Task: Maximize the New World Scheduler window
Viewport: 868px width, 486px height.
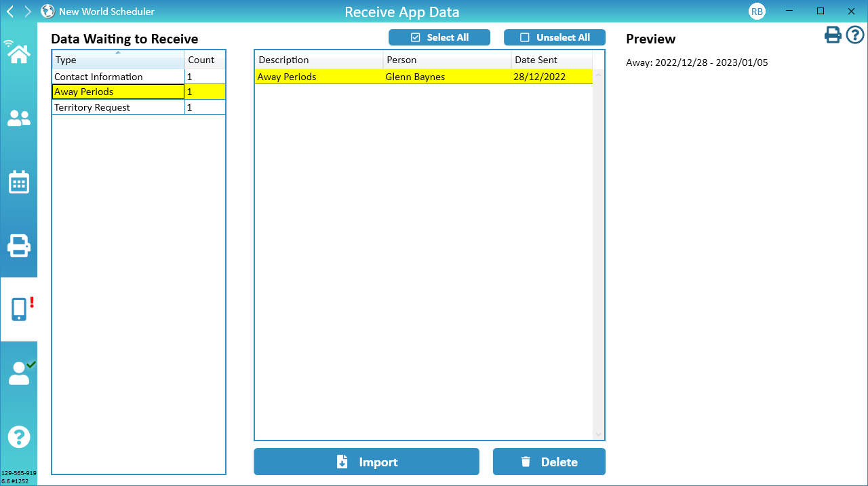Action: coord(821,12)
